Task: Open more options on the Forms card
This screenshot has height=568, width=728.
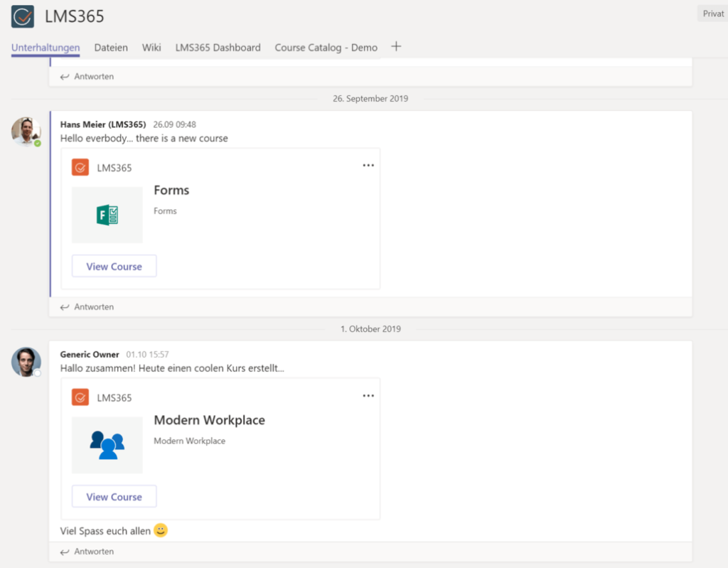Action: tap(368, 165)
